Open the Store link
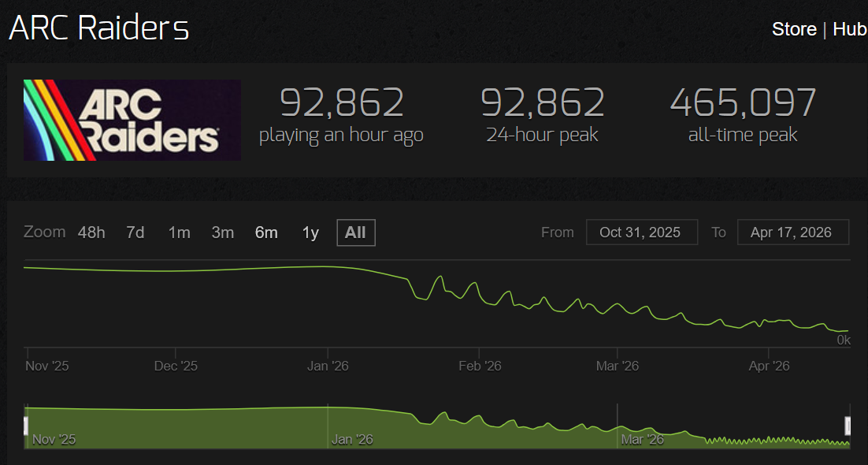The width and height of the screenshot is (868, 465). coord(794,29)
